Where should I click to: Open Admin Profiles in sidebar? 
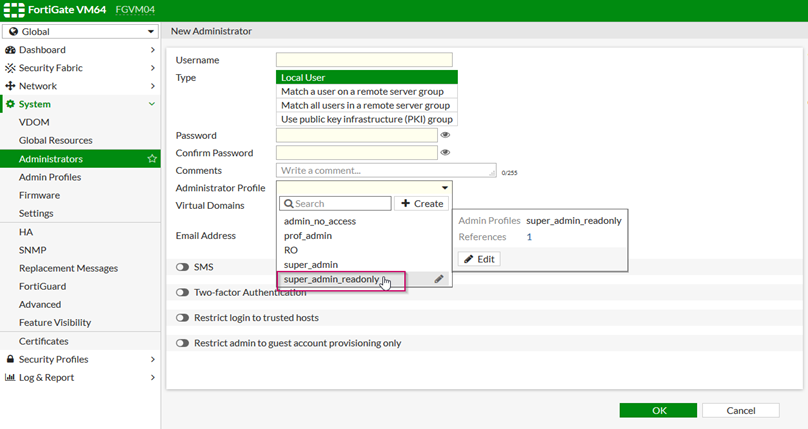pos(50,177)
